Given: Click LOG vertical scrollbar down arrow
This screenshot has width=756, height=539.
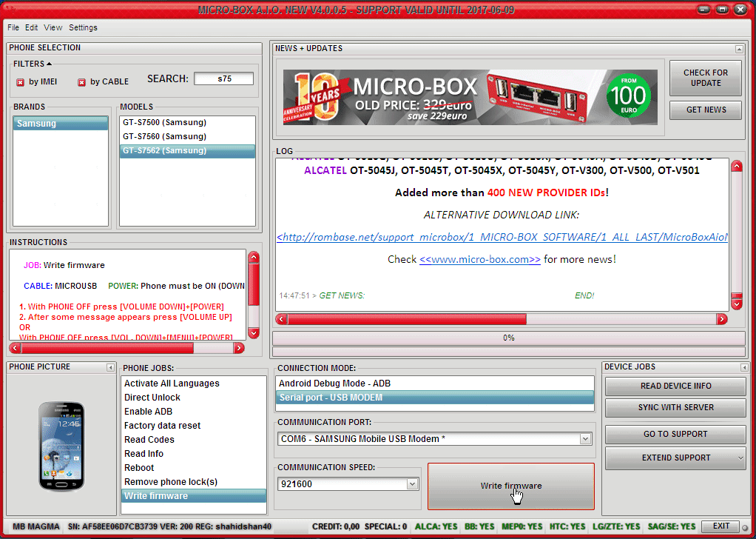Looking at the screenshot, I should 736,304.
